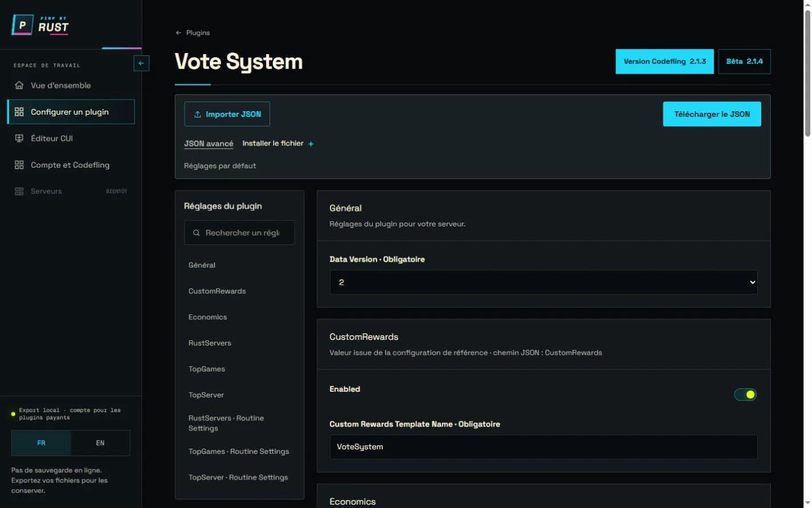Click the Réglages par défaut text
This screenshot has height=508, width=812.
[x=220, y=166]
